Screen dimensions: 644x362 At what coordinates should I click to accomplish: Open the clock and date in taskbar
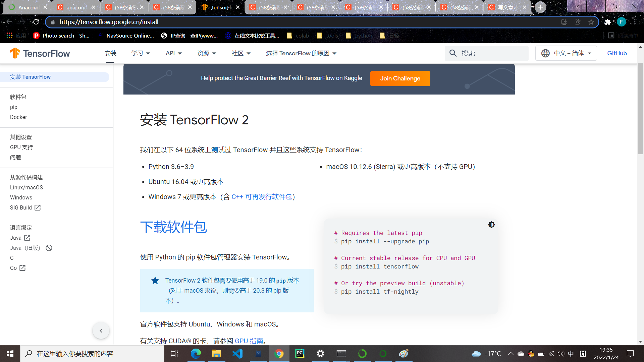click(x=606, y=354)
